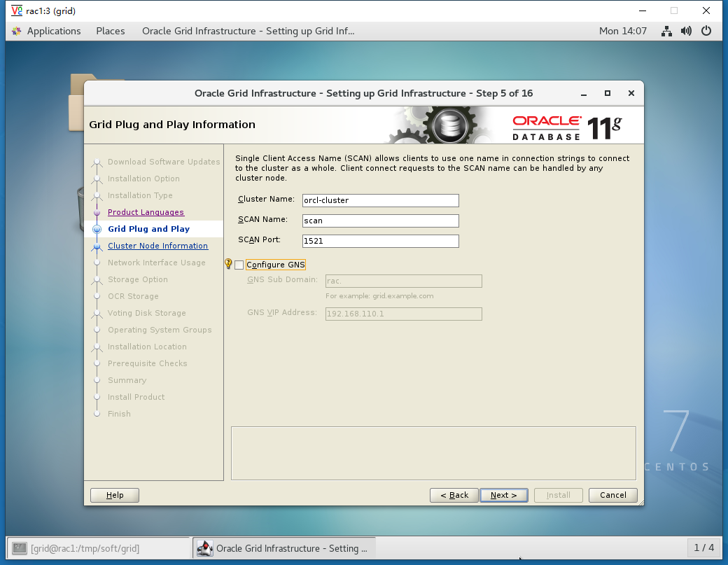Screen dimensions: 728x565
Task: Click the Cancel button
Action: (x=613, y=496)
